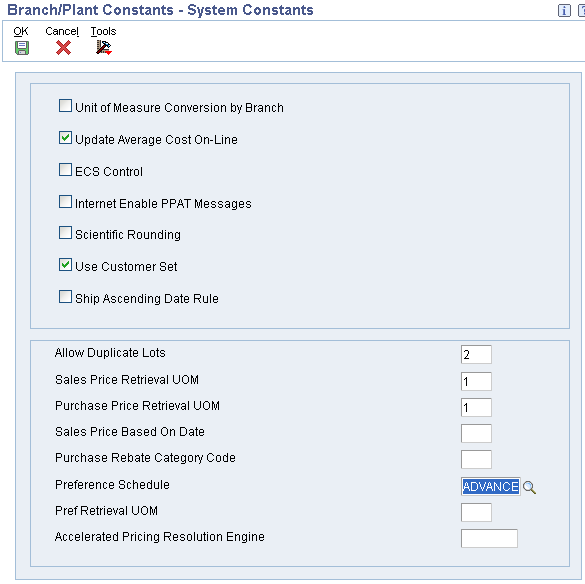This screenshot has width=585, height=584.
Task: Disable the Use Customer Set checkbox
Action: [65, 265]
